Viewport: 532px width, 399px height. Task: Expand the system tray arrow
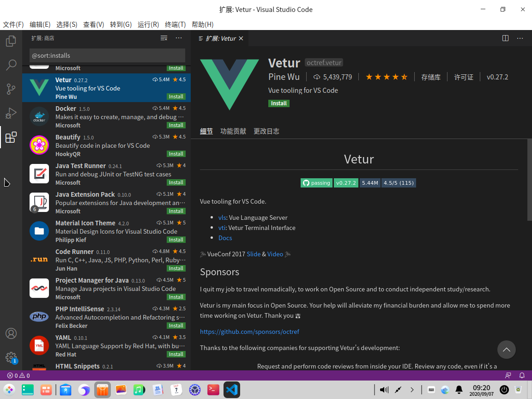coord(412,390)
